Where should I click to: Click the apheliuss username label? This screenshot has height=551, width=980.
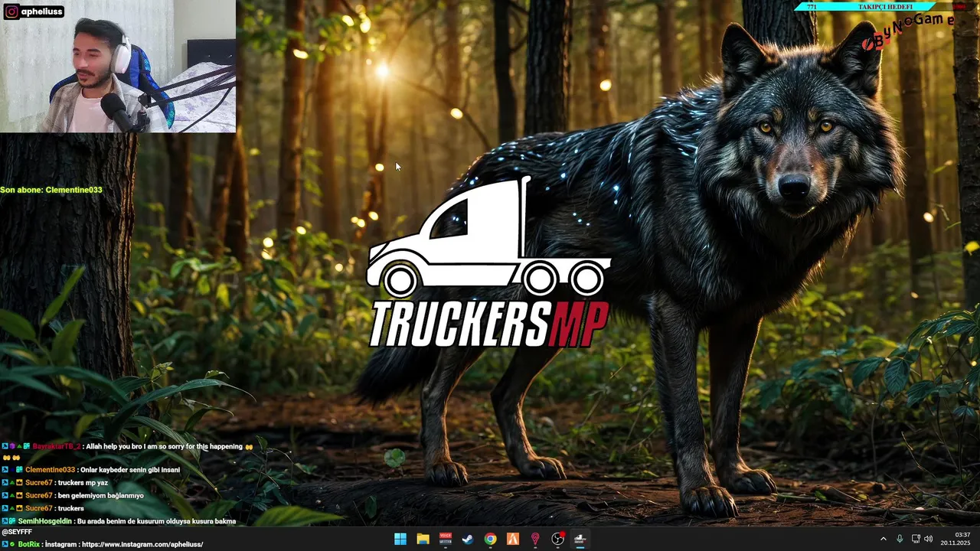[x=41, y=11]
